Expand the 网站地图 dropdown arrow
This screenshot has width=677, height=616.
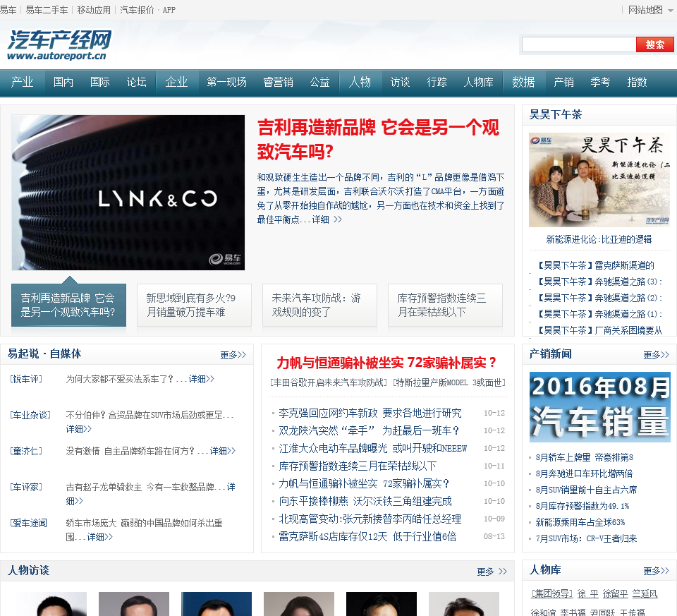(x=670, y=11)
